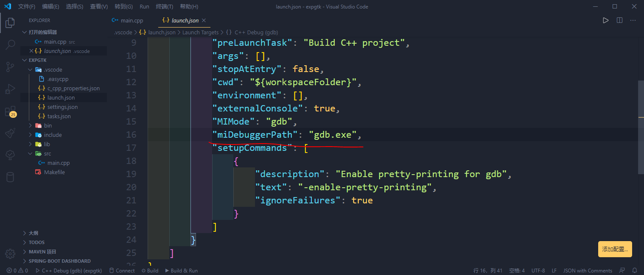Click the editor's vertical scrollbar

pos(641,127)
